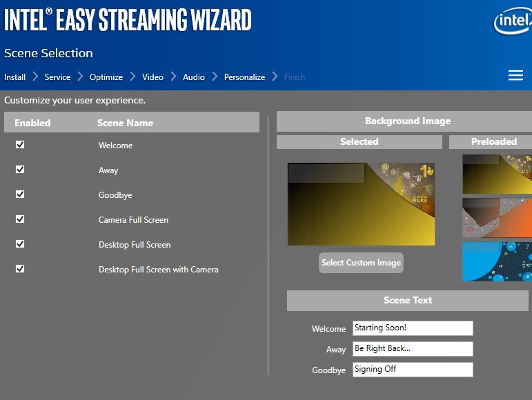Viewport: 532px width, 400px height.
Task: Uncheck the Welcome scene checkbox
Action: (x=20, y=145)
